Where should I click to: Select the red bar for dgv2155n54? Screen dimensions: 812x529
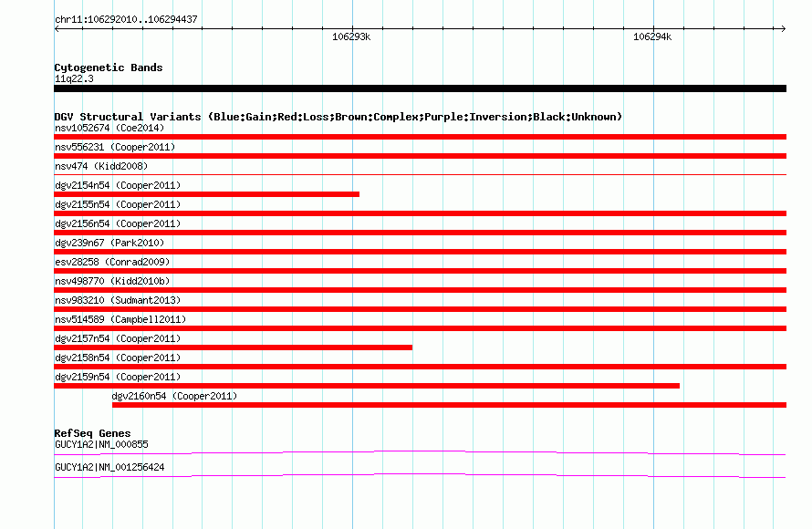[420, 213]
